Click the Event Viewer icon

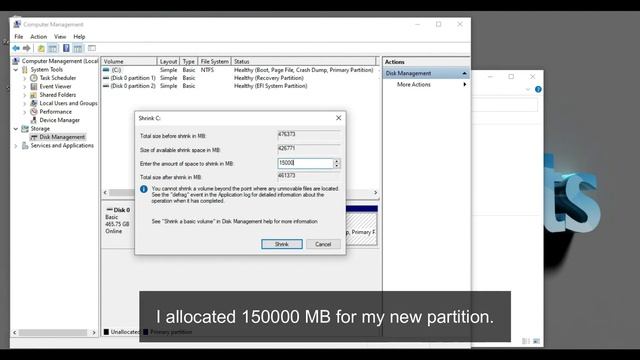click(x=34, y=86)
